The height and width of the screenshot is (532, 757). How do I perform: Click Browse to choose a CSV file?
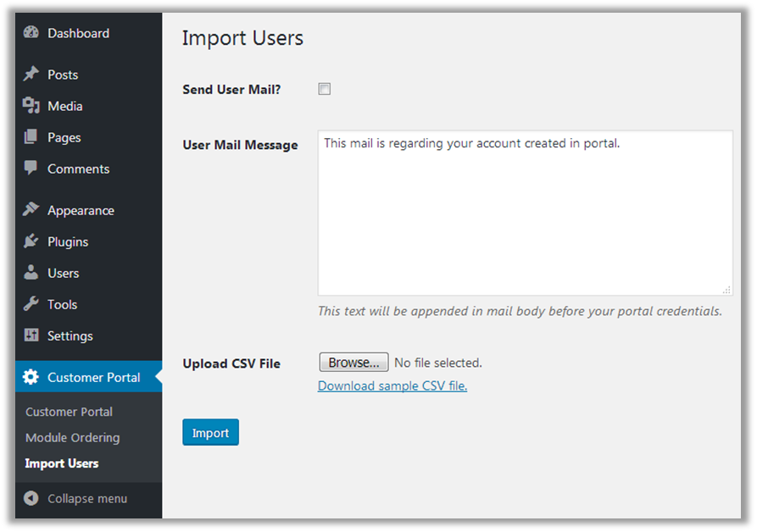(353, 363)
